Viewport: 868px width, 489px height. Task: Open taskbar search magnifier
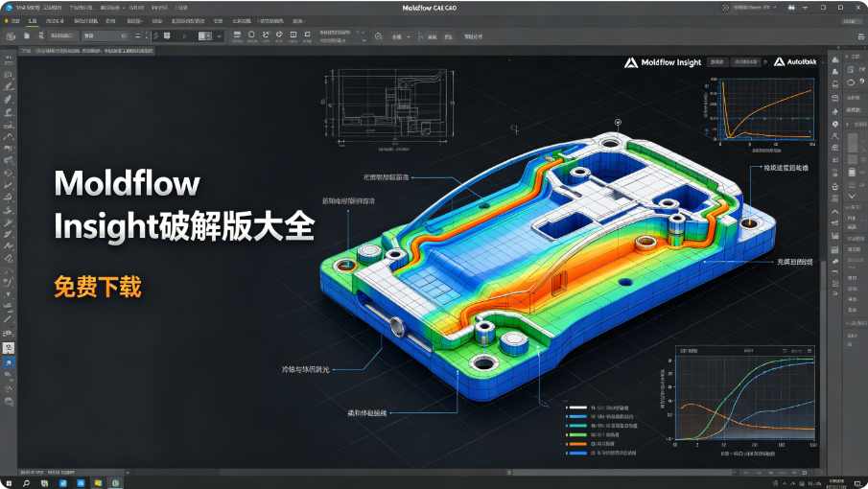point(26,483)
